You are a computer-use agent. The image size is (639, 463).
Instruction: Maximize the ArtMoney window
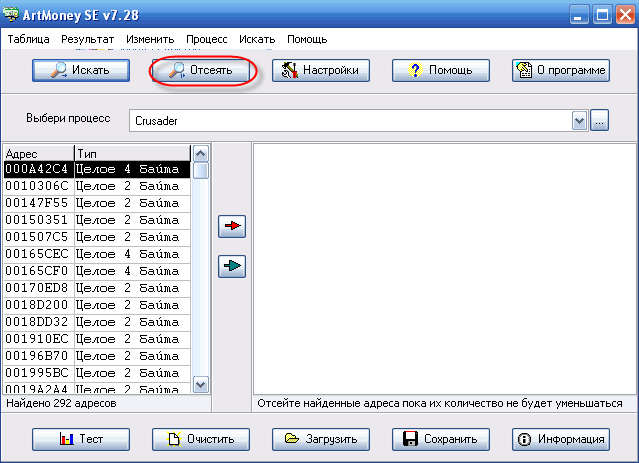pyautogui.click(x=602, y=15)
